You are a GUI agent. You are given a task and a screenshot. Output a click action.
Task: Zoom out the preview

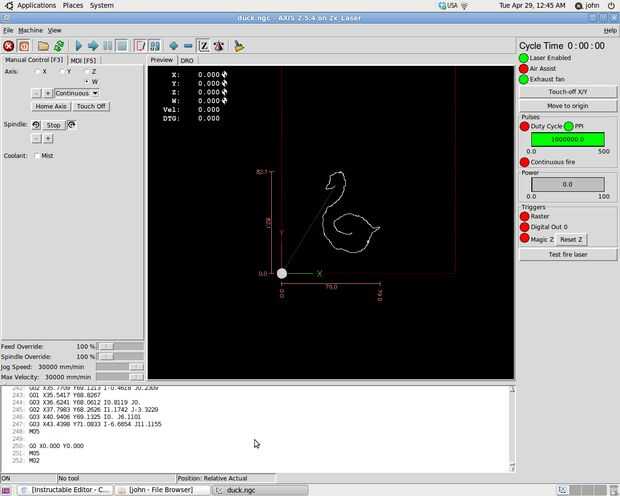(188, 46)
